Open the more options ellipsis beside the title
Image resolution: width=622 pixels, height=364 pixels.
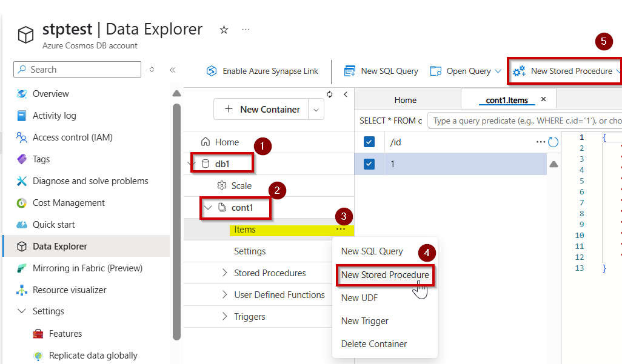(x=246, y=29)
